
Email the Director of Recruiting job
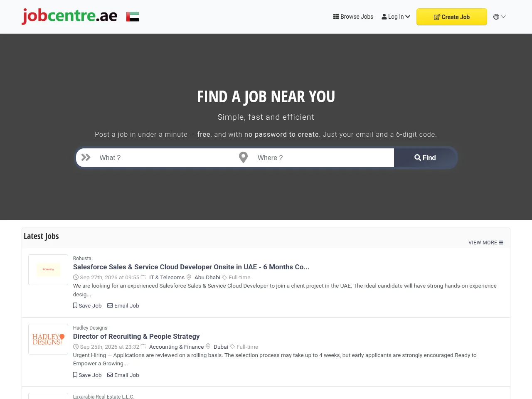click(123, 375)
